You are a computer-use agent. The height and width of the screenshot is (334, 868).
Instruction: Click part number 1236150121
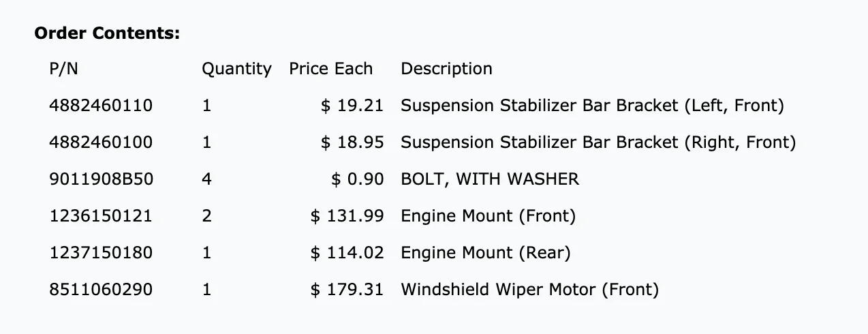[101, 216]
